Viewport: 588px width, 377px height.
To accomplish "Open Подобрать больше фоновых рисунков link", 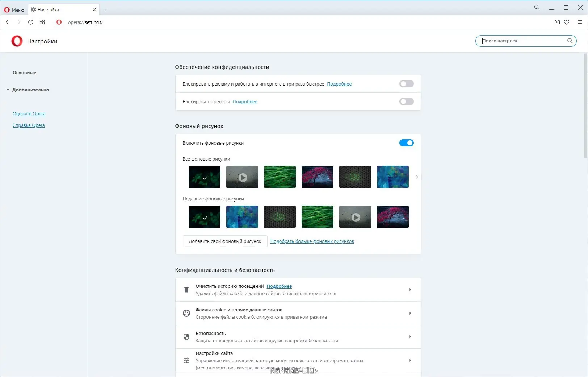I will [312, 241].
